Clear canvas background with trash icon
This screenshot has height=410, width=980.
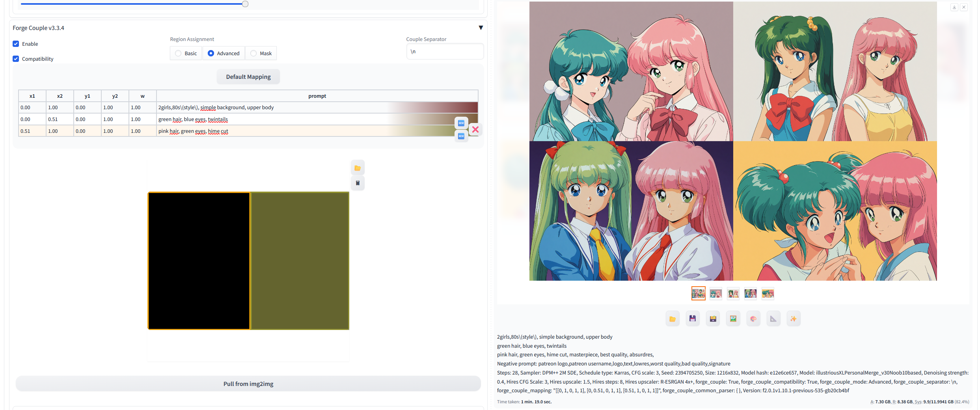[358, 183]
